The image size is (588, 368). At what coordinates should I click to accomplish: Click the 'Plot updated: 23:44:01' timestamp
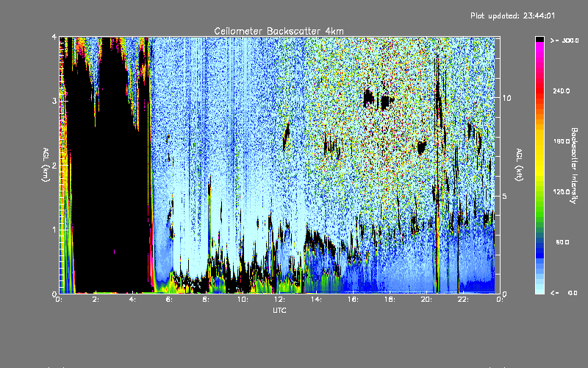[x=512, y=15]
